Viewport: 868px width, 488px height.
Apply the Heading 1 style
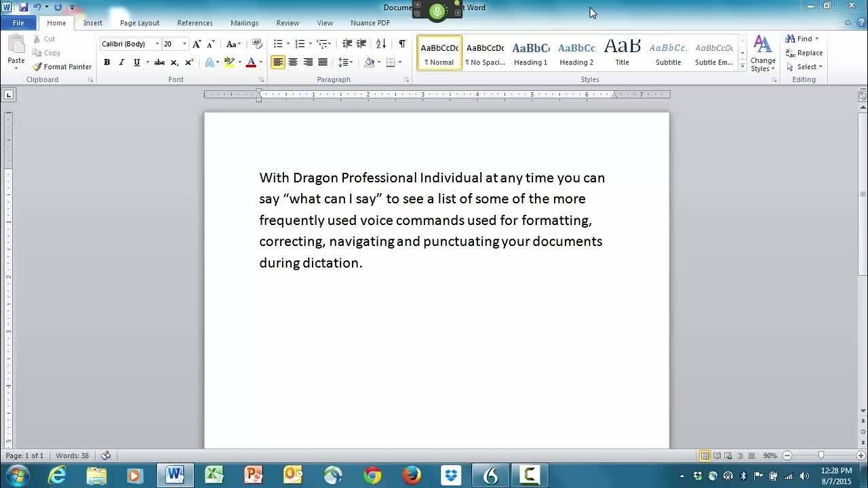coord(530,54)
